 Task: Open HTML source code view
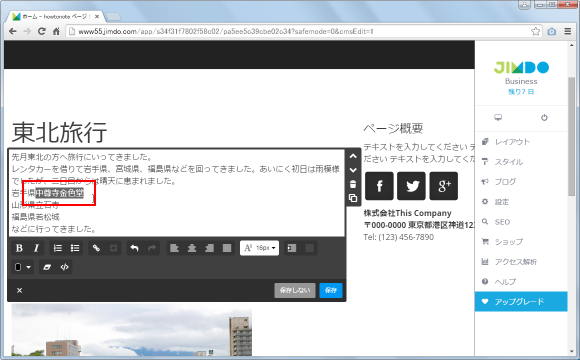click(64, 267)
